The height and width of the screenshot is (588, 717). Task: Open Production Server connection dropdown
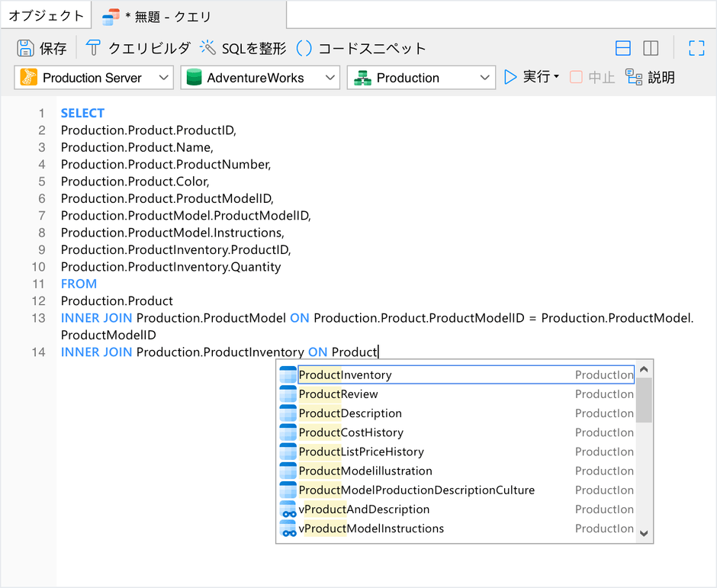[x=94, y=78]
